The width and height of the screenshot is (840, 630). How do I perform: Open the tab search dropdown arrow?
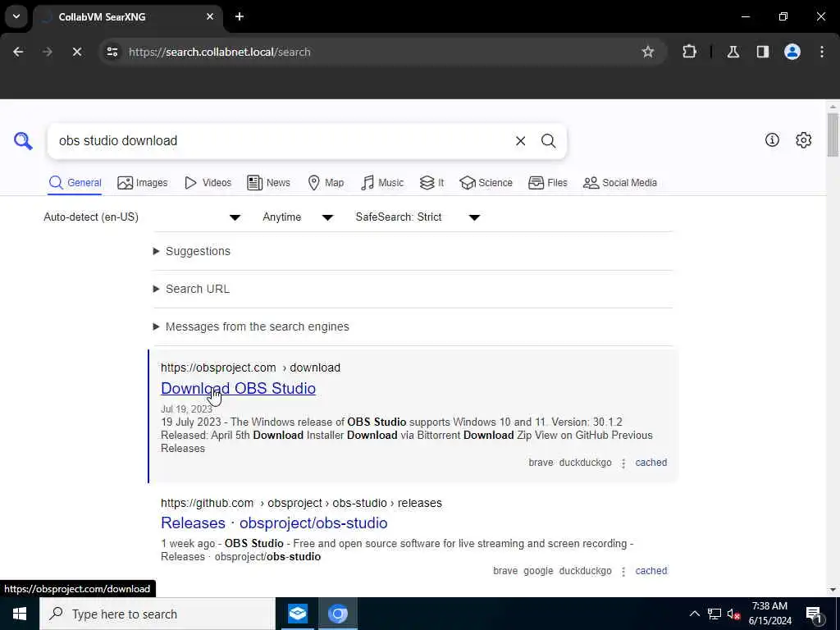pos(16,16)
